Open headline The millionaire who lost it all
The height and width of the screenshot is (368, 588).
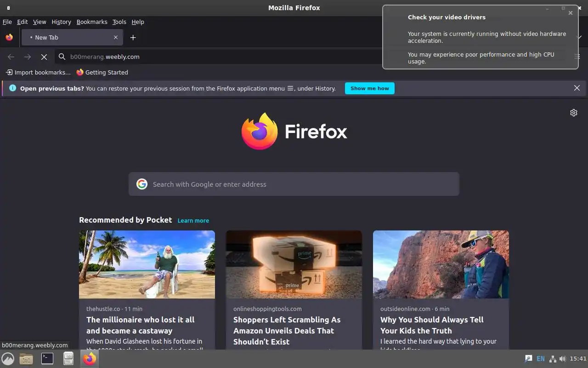coord(141,325)
